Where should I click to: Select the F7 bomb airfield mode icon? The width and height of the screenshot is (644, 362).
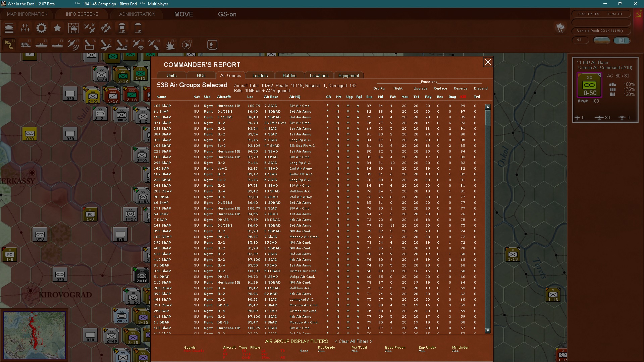click(x=106, y=45)
